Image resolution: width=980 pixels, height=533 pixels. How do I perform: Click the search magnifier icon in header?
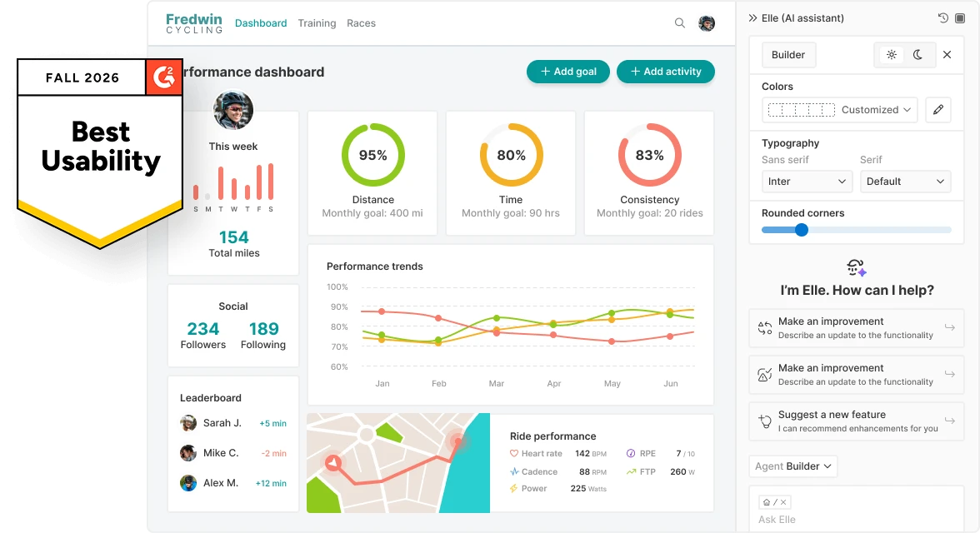click(x=679, y=23)
